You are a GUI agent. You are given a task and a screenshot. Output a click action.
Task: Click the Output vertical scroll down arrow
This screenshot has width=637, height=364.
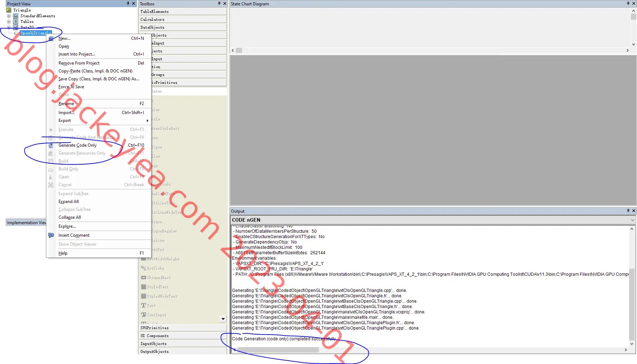pyautogui.click(x=632, y=344)
